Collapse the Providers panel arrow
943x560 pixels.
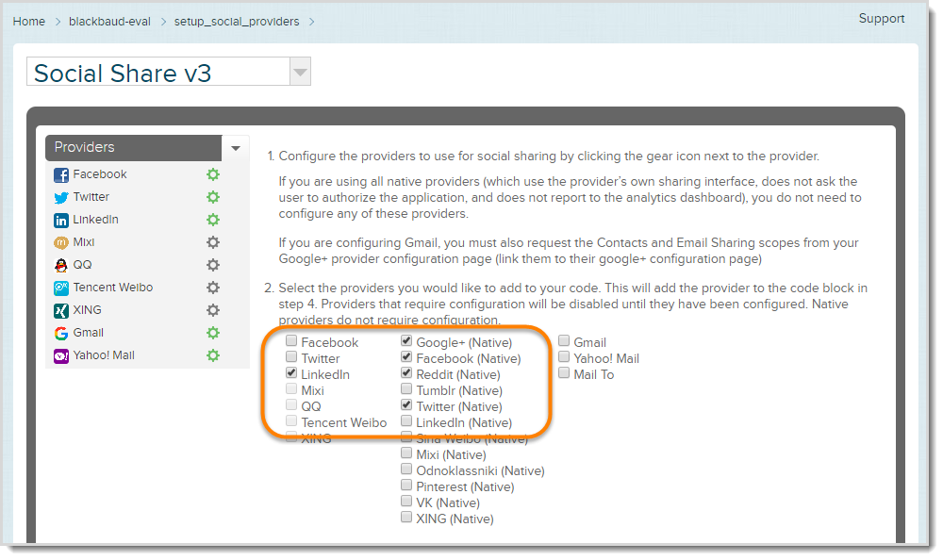click(x=236, y=148)
